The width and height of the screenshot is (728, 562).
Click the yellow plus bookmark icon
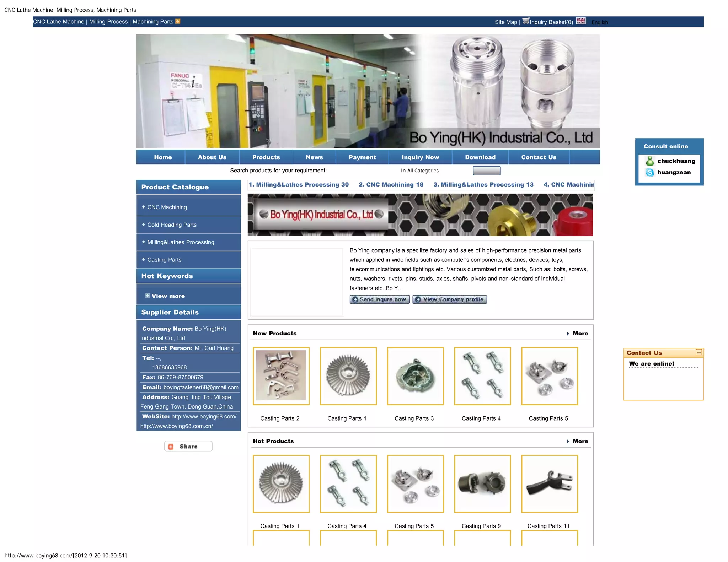point(178,21)
